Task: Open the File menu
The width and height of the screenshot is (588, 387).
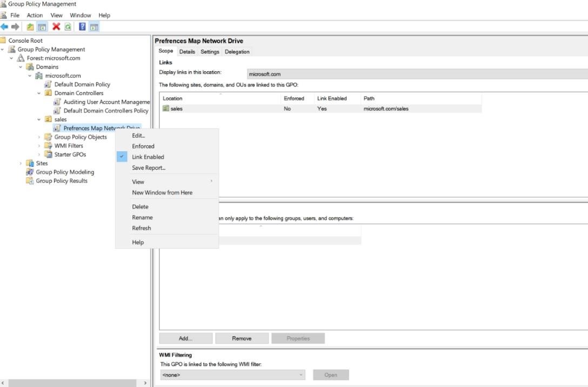Action: 15,15
